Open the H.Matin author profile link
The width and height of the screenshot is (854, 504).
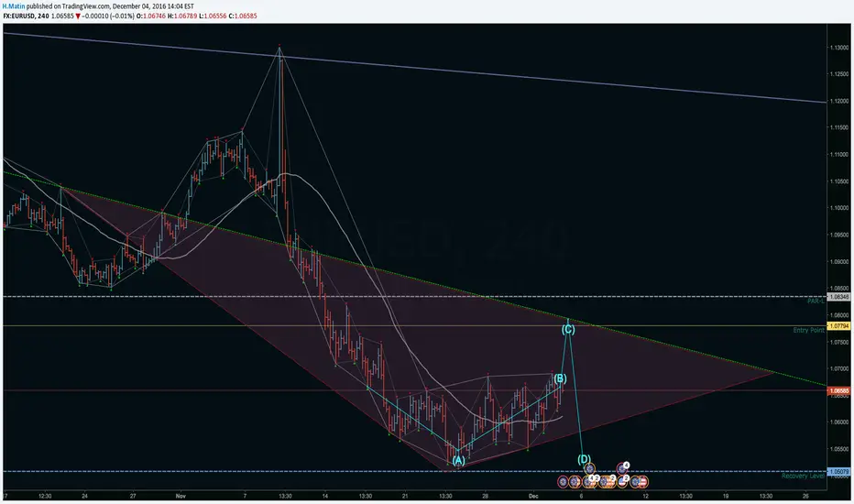14,6
